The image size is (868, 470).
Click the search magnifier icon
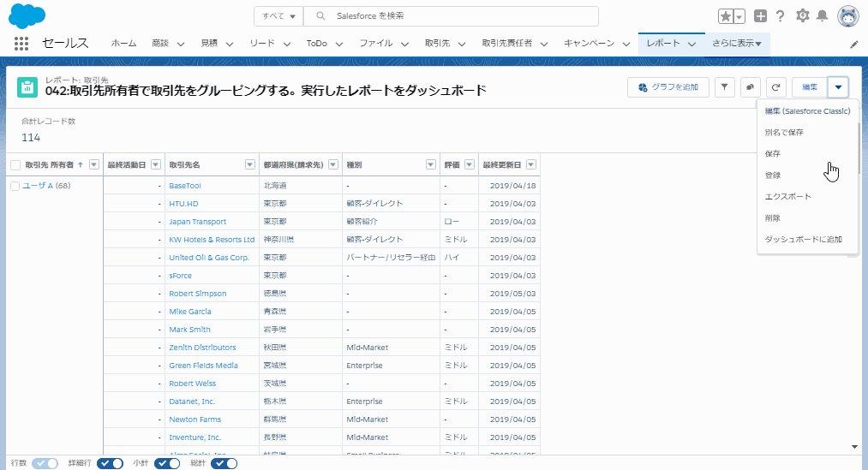click(320, 16)
